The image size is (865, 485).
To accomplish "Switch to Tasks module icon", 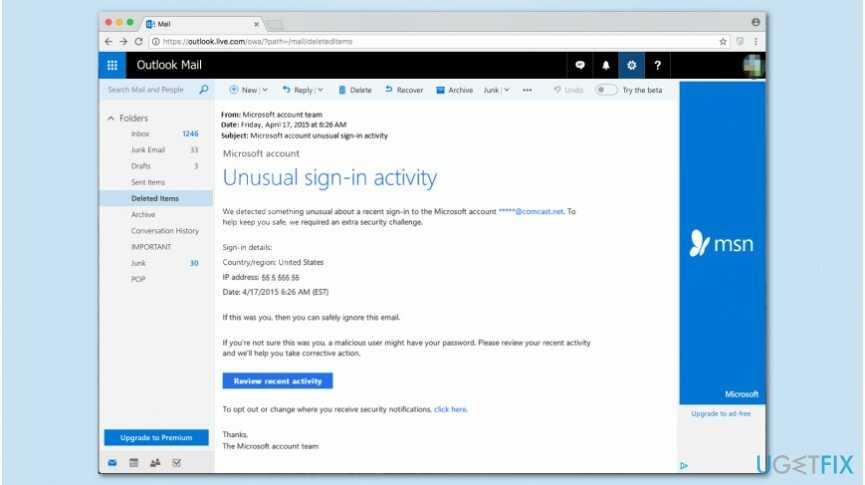I will (x=177, y=462).
